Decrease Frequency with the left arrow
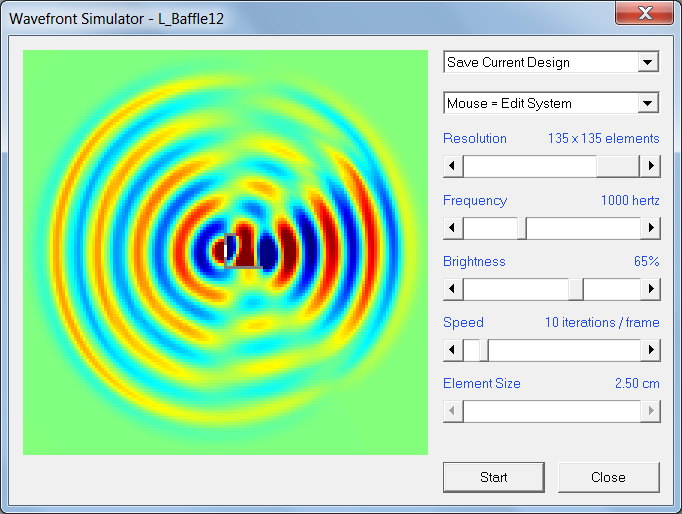Viewport: 682px width, 514px height. click(x=452, y=227)
